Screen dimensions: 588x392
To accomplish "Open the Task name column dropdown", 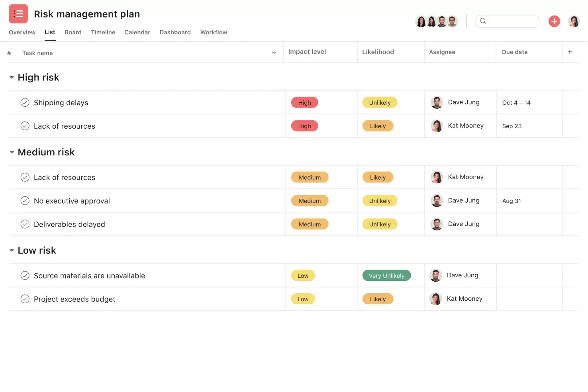I will point(274,52).
